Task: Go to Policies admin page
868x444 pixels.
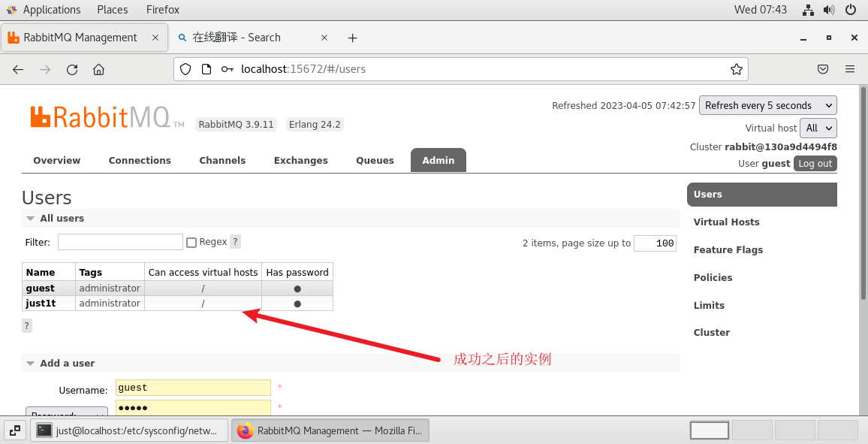Action: click(x=713, y=277)
